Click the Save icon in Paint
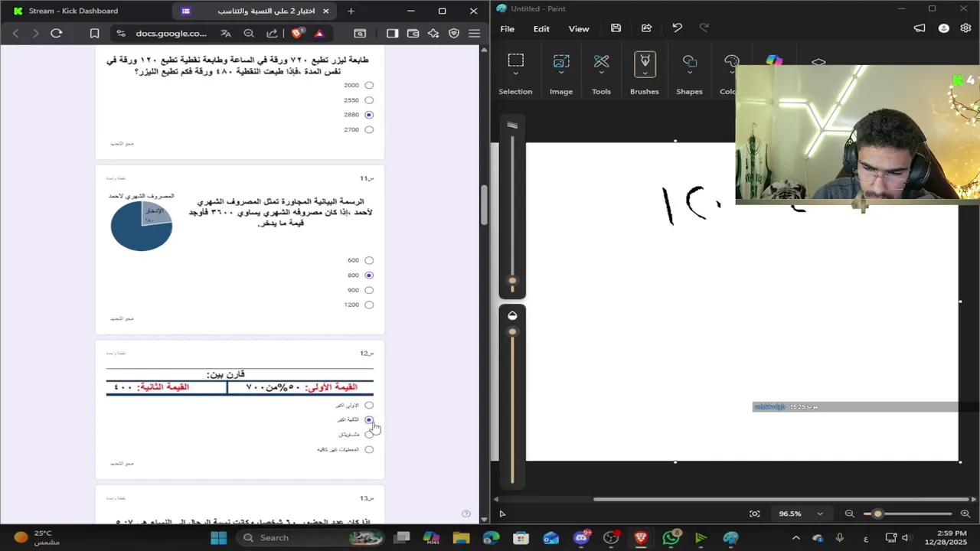The image size is (980, 551). tap(616, 28)
